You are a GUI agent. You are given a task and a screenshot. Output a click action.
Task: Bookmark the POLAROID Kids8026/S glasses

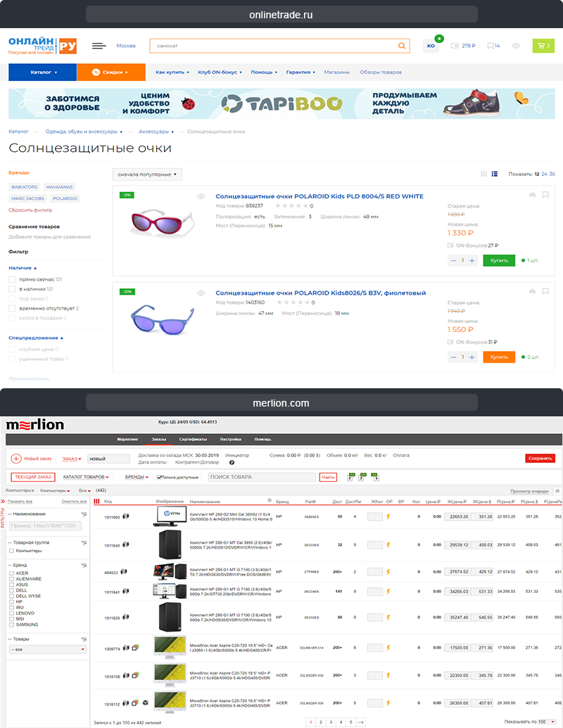point(546,292)
